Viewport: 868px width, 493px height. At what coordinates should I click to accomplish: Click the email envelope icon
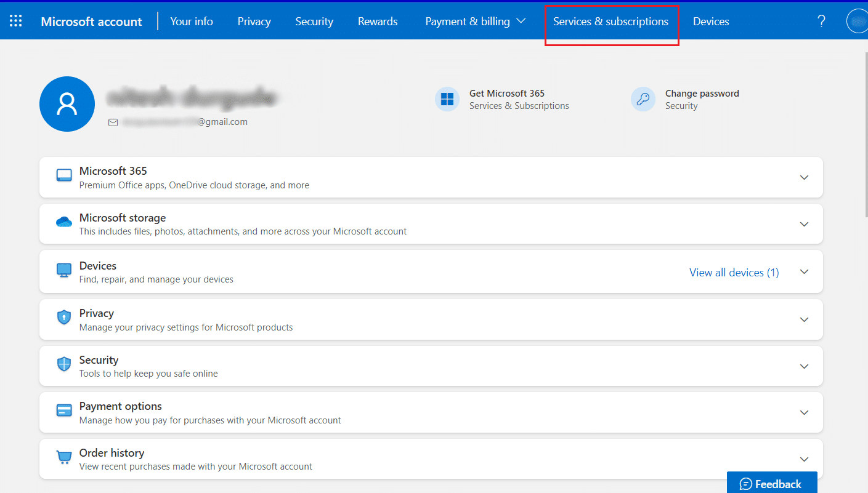click(x=113, y=122)
